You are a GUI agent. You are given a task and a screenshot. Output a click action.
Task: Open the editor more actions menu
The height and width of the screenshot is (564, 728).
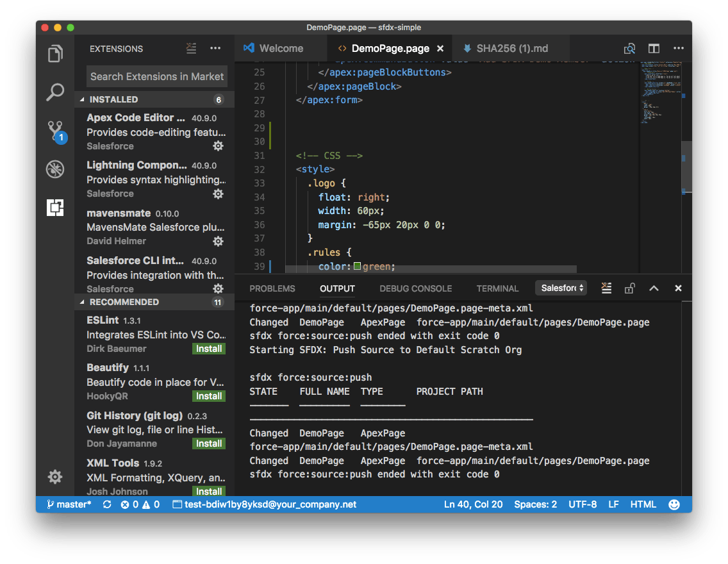(679, 48)
